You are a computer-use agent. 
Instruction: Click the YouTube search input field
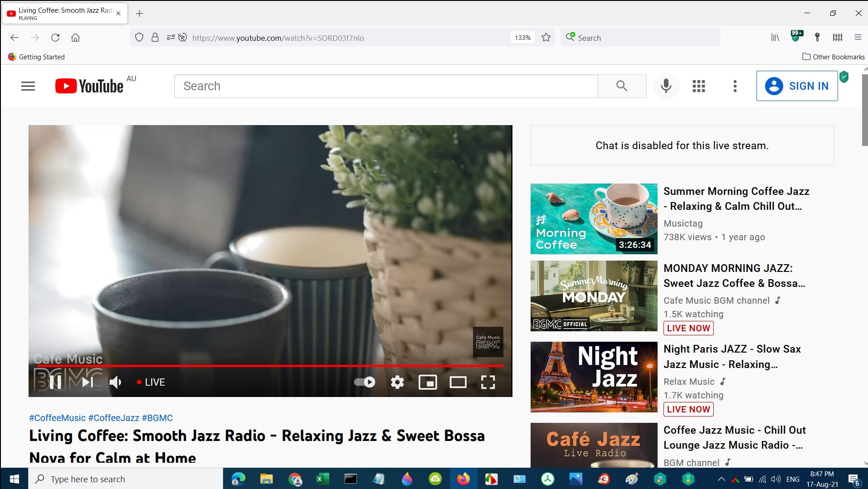click(x=386, y=86)
